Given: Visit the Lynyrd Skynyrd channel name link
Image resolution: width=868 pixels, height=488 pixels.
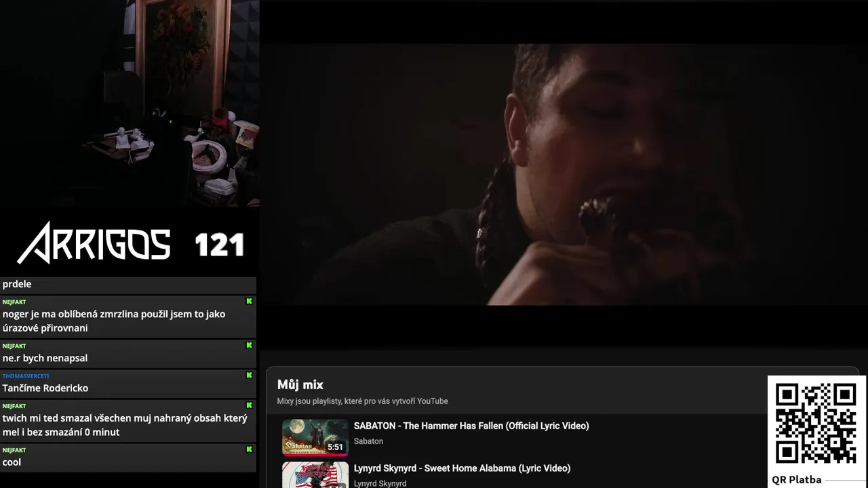Looking at the screenshot, I should click(x=380, y=483).
